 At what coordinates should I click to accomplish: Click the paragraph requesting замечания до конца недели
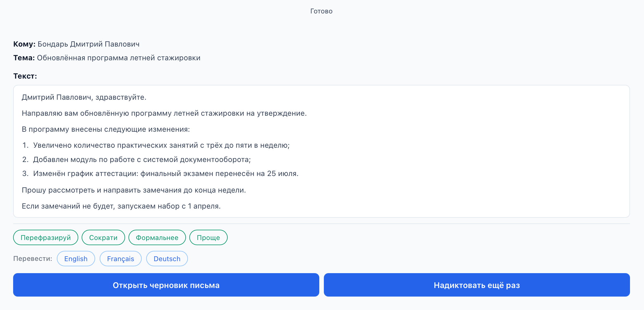coord(134,190)
